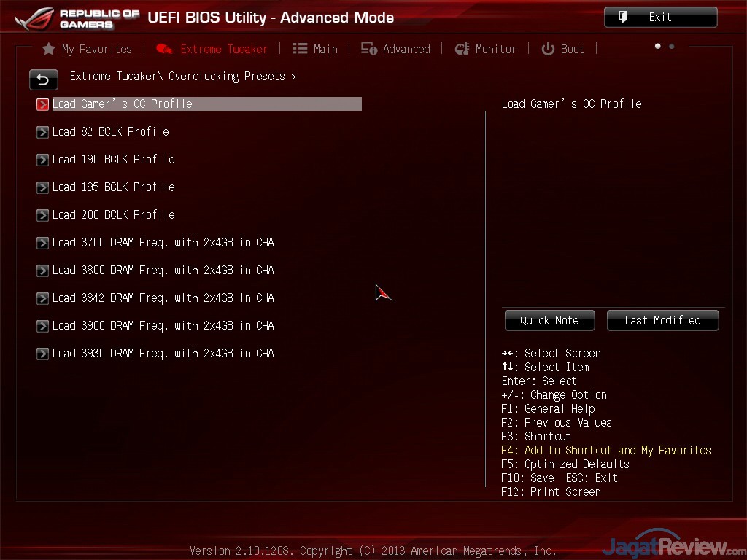Show Last Modified settings

(662, 321)
